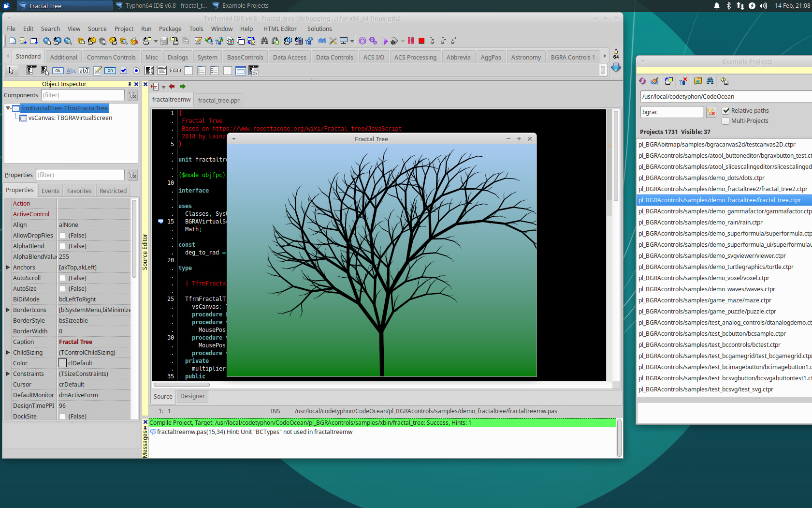The image size is (812, 508).
Task: Open the Package menu
Action: (170, 29)
